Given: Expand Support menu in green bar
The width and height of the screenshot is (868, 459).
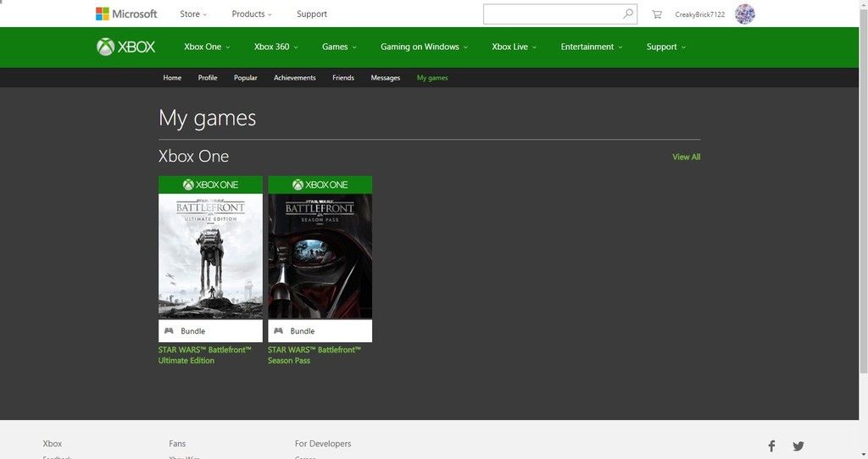Looking at the screenshot, I should click(666, 47).
